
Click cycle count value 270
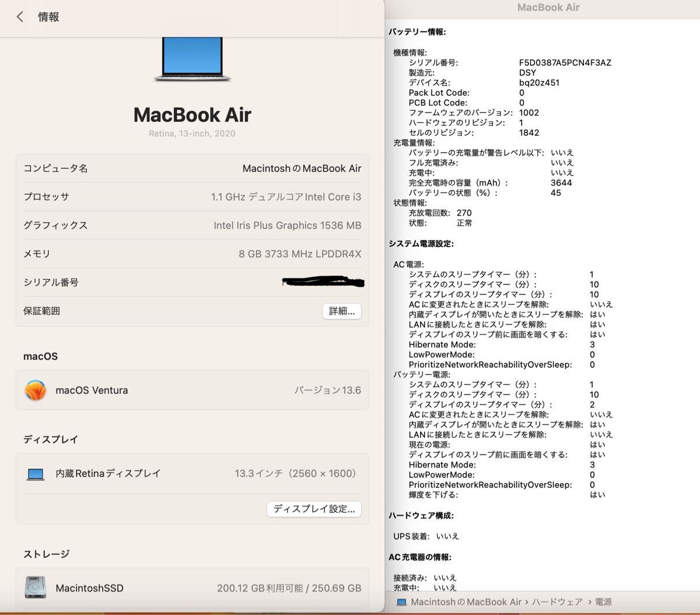[x=464, y=213]
